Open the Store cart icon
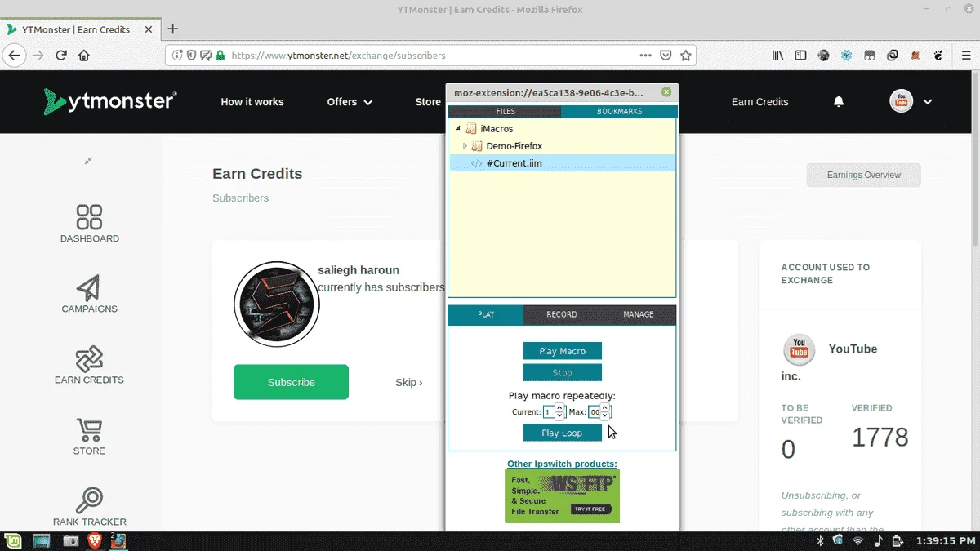 89,429
